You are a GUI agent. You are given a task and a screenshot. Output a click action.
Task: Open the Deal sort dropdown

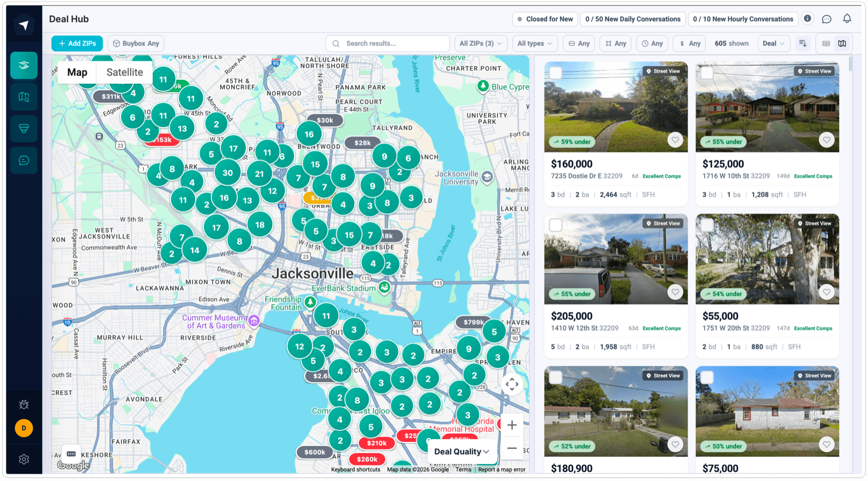(774, 43)
